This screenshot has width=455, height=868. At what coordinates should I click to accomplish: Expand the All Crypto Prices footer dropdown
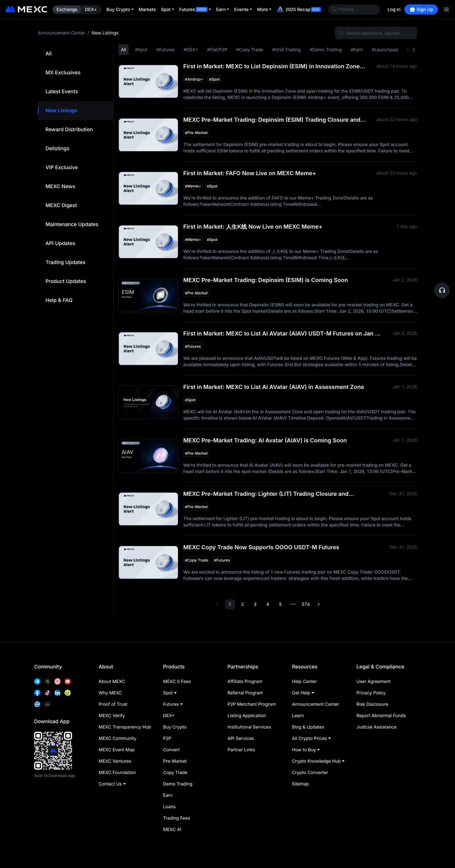312,738
